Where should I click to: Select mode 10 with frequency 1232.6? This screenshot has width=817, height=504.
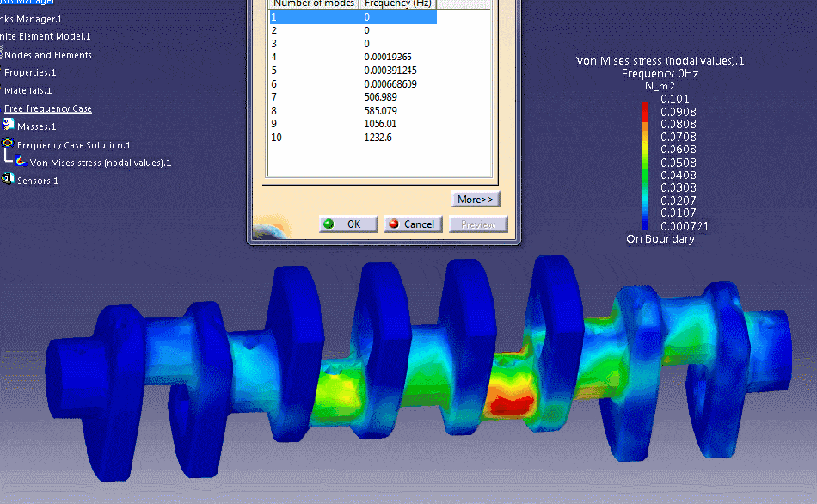click(378, 137)
